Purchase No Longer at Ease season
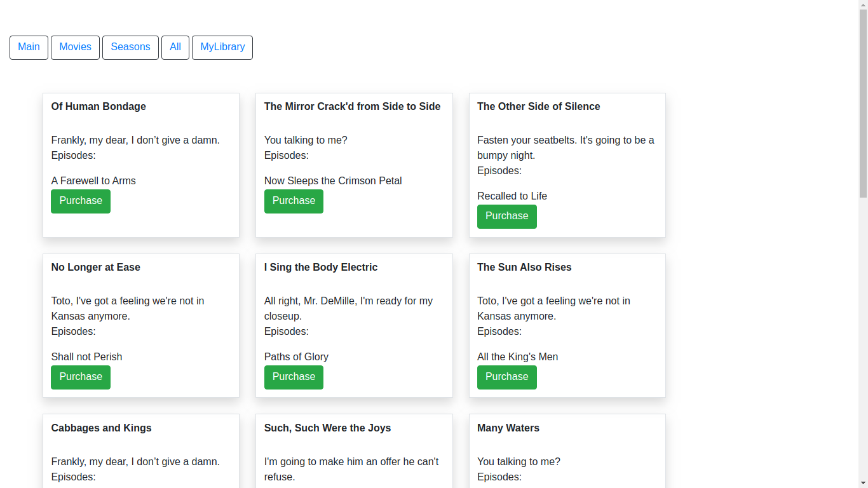Viewport: 868px width, 488px height. [x=81, y=377]
